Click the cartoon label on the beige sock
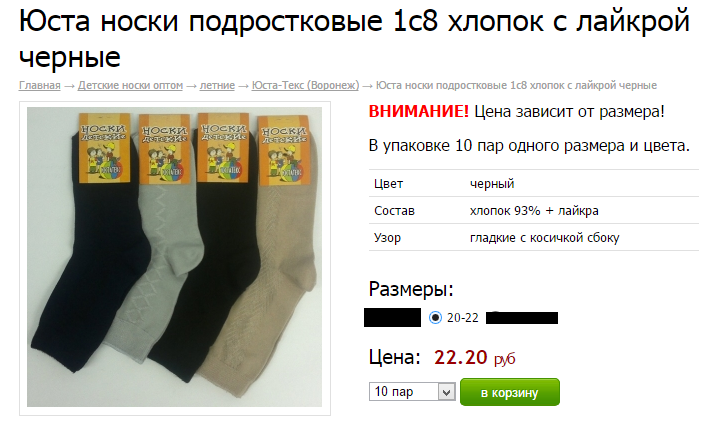This screenshot has height=433, width=712. point(283,152)
